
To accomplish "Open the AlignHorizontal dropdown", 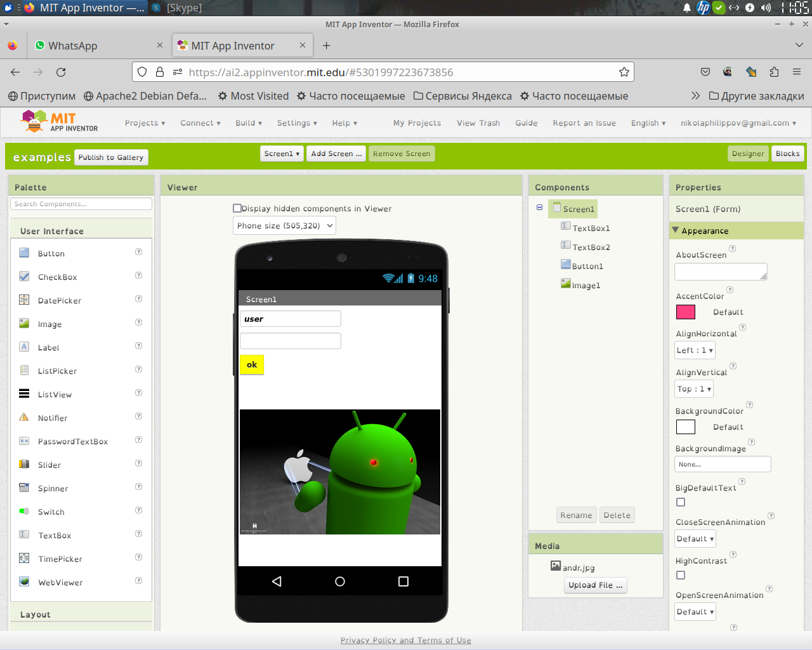I will (x=695, y=350).
